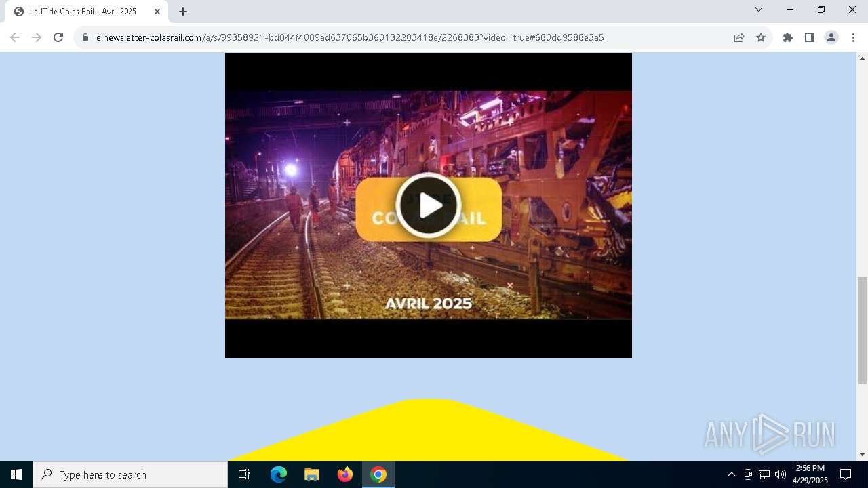Go forward to next page

coord(37,37)
